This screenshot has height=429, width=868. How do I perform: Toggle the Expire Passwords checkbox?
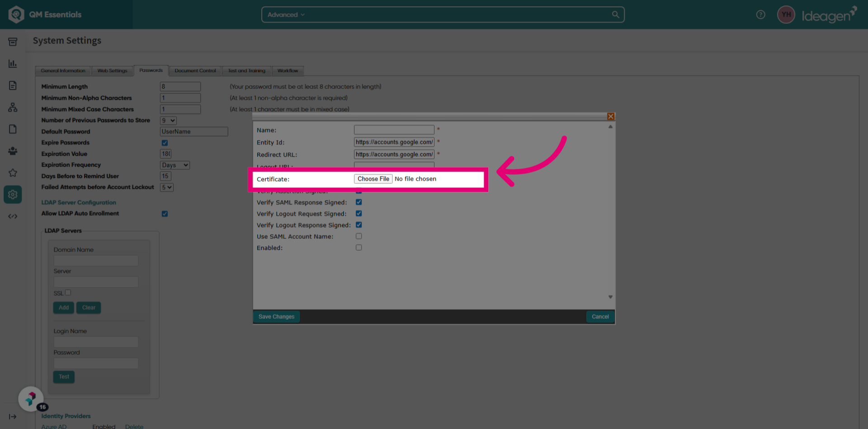(165, 143)
